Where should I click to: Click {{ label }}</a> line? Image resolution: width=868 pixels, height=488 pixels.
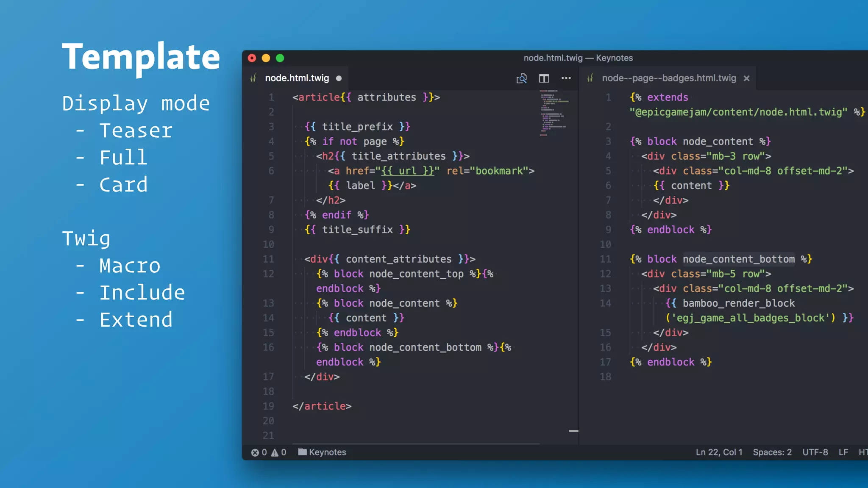point(372,186)
